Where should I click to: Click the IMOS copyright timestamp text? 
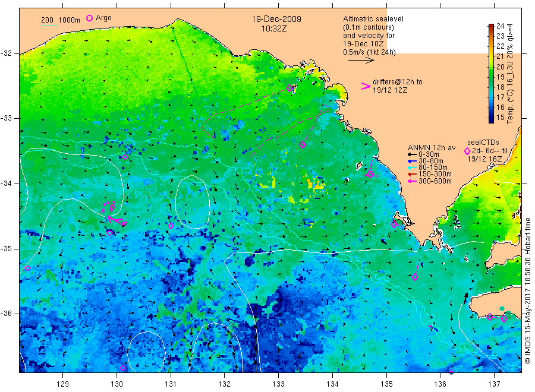528,291
